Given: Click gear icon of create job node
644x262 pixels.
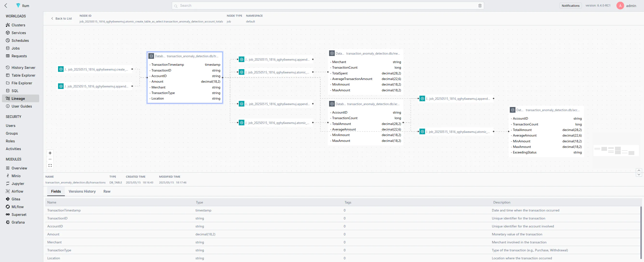Looking at the screenshot, I should coord(61,69).
